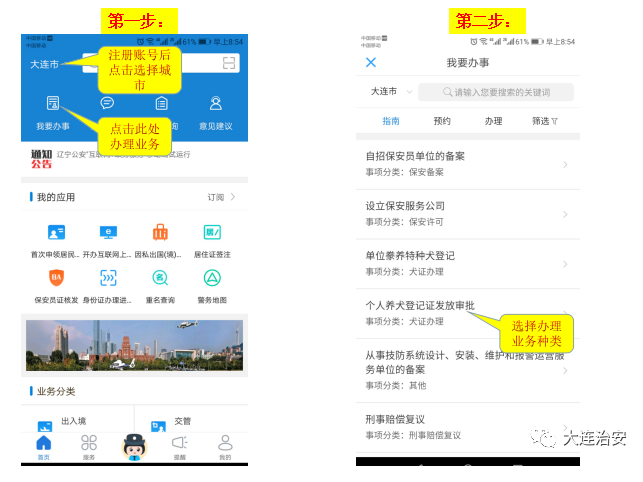The width and height of the screenshot is (643, 482).
Task: Select 单位豢养特种犬登记 entry
Action: coord(466,263)
